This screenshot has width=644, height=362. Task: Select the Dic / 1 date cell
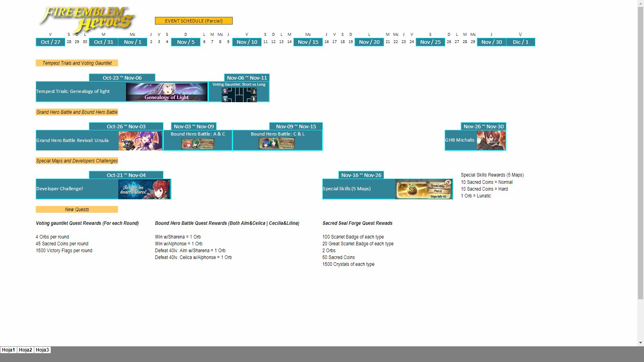coord(520,42)
